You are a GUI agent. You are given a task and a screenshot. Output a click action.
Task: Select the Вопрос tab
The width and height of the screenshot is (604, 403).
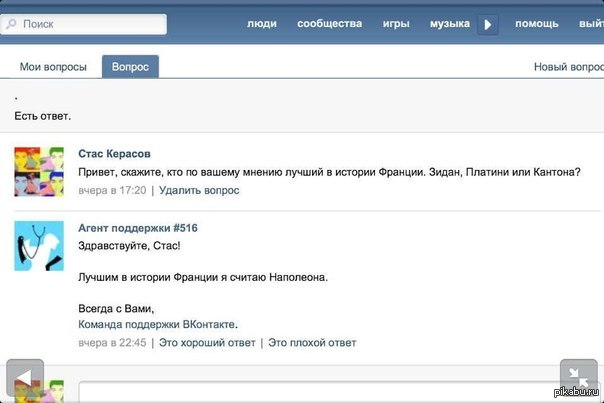pyautogui.click(x=130, y=67)
